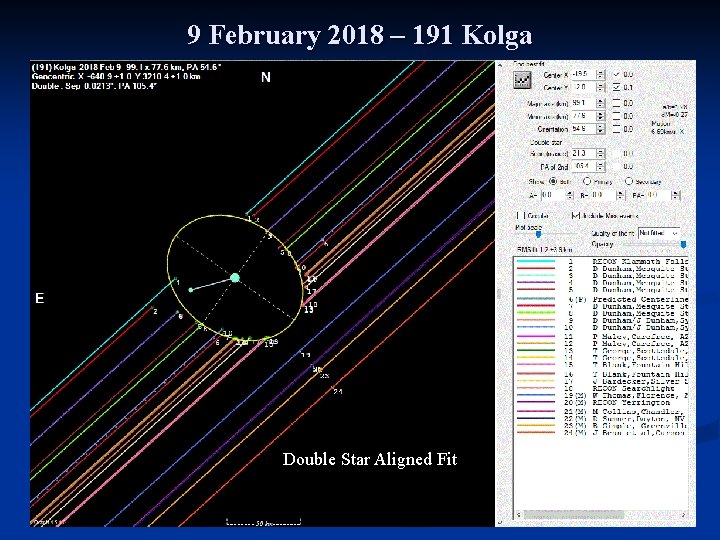The image size is (720, 540).
Task: Click the B- value field
Action: [x=603, y=195]
